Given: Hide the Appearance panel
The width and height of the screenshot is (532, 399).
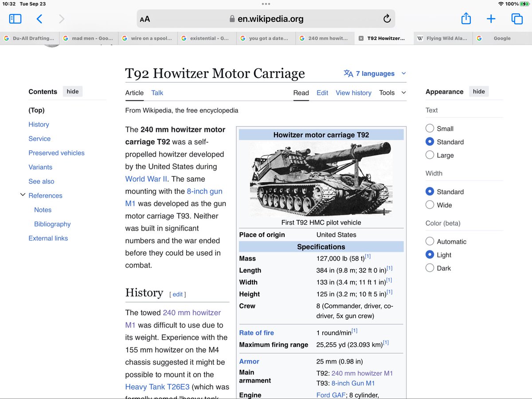Looking at the screenshot, I should pos(479,92).
